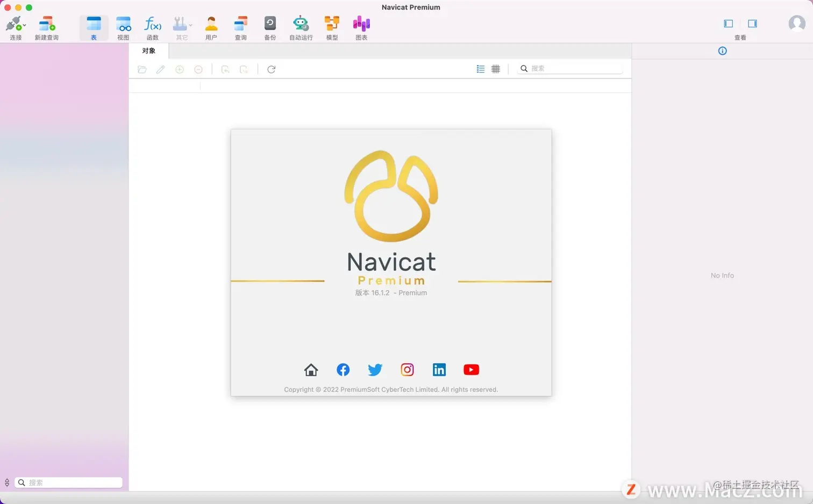Switch to grid view layout
The width and height of the screenshot is (813, 504).
pos(496,69)
